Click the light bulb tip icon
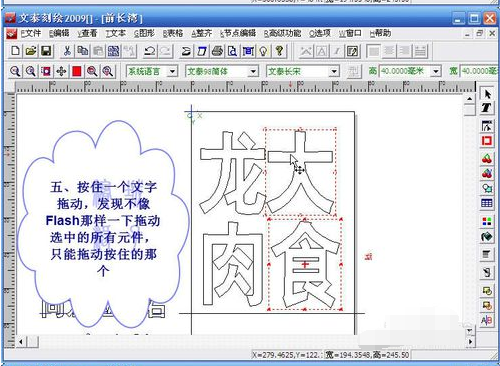The width and height of the screenshot is (500, 366). pos(264,51)
